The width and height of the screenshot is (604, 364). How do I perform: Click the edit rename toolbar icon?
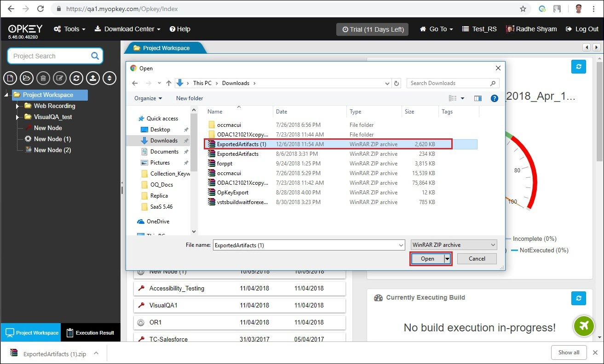(60, 78)
